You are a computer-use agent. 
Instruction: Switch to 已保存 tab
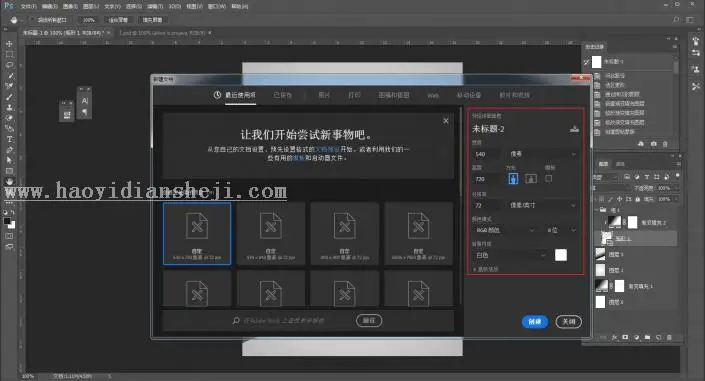pos(282,95)
